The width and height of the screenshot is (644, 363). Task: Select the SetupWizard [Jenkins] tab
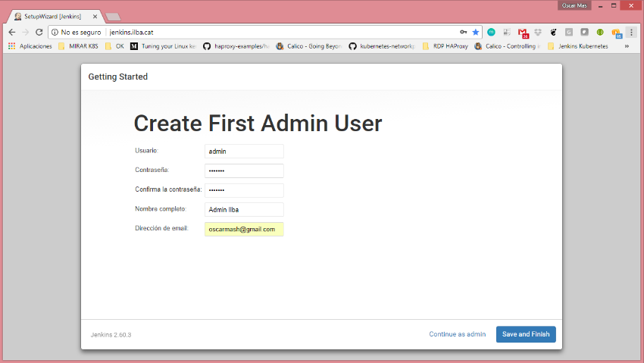click(x=52, y=17)
